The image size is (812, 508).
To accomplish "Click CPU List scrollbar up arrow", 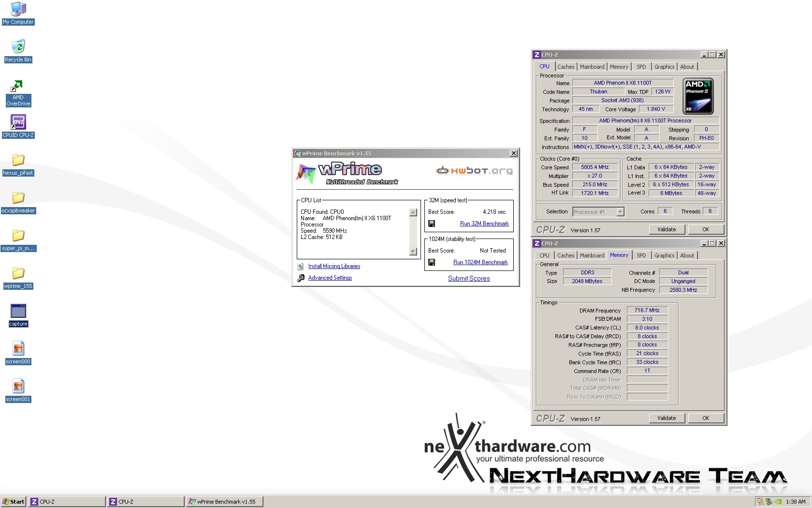I will pyautogui.click(x=413, y=212).
